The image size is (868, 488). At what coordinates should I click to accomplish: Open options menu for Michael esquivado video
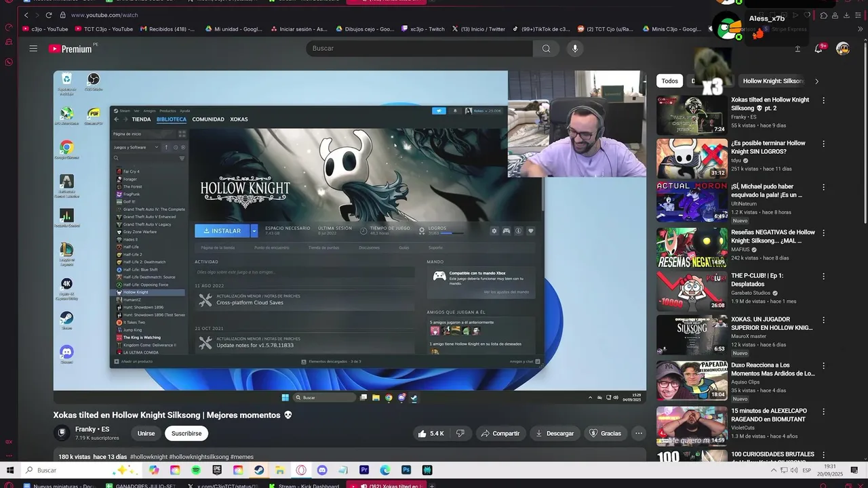[x=824, y=187]
